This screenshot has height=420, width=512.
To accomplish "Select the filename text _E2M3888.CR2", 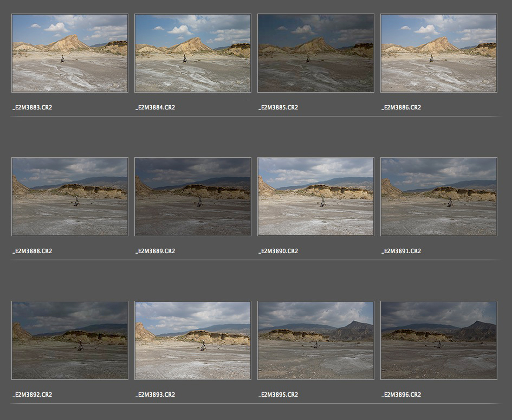I will [33, 251].
